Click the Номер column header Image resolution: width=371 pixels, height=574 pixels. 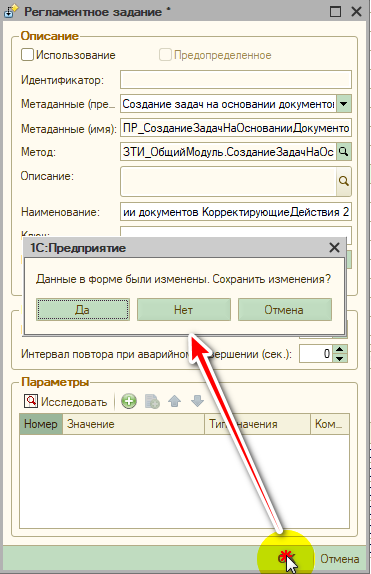tap(41, 424)
